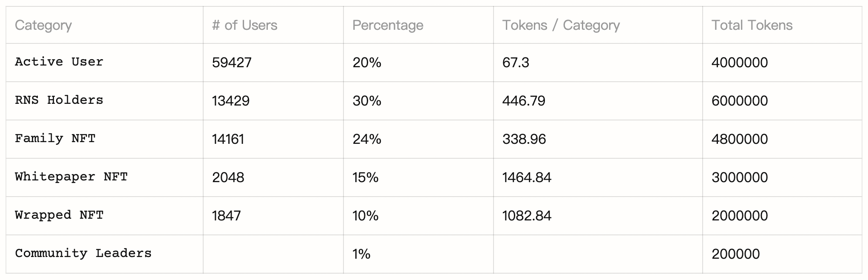
Task: Select the Percentage column header
Action: (388, 25)
